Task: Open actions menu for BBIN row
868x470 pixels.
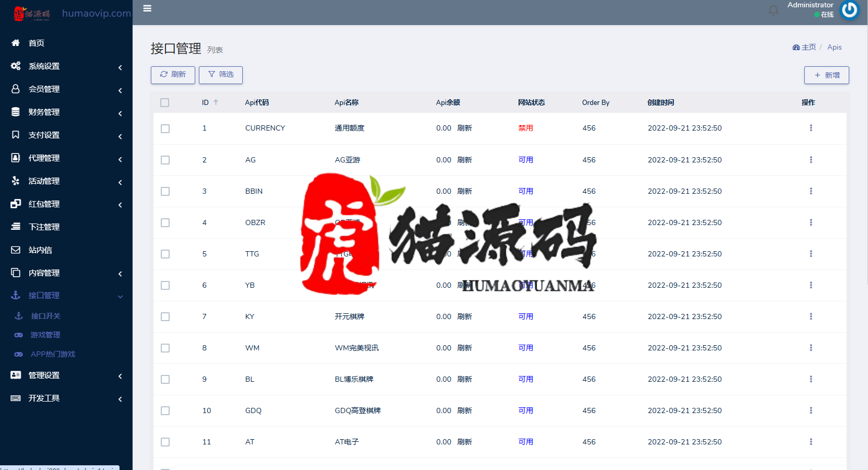Action: (x=811, y=191)
